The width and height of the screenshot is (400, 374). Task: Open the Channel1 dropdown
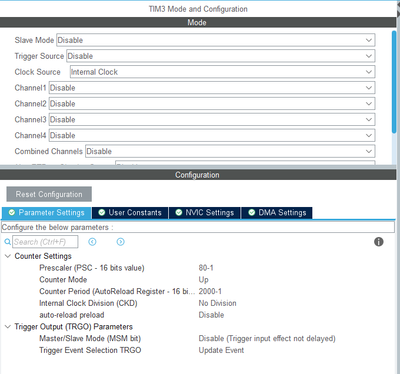pyautogui.click(x=212, y=88)
